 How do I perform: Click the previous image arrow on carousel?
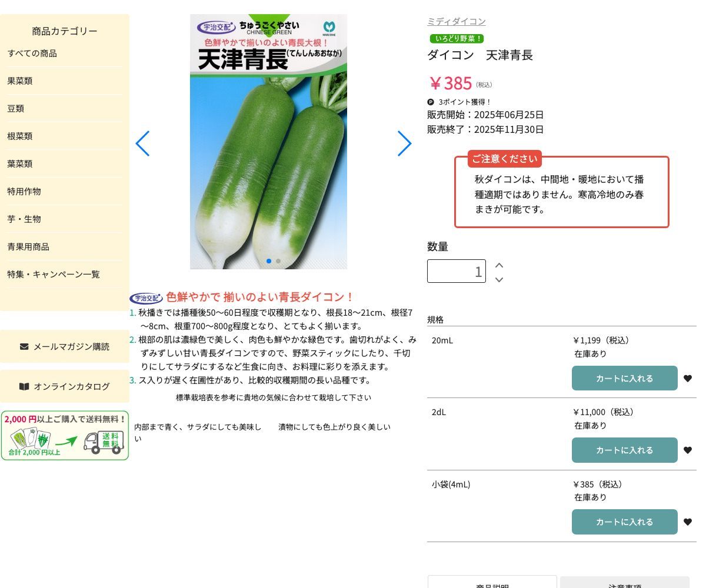(142, 143)
